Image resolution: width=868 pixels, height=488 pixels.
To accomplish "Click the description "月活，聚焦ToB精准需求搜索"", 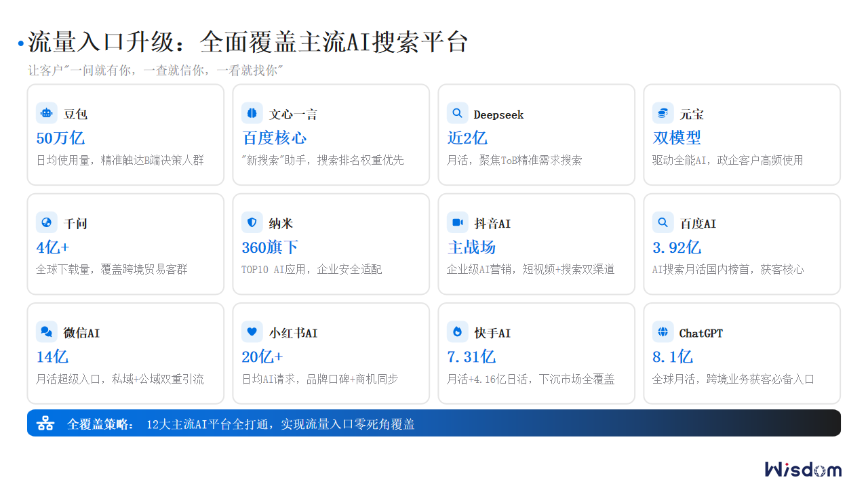I will pyautogui.click(x=514, y=161).
